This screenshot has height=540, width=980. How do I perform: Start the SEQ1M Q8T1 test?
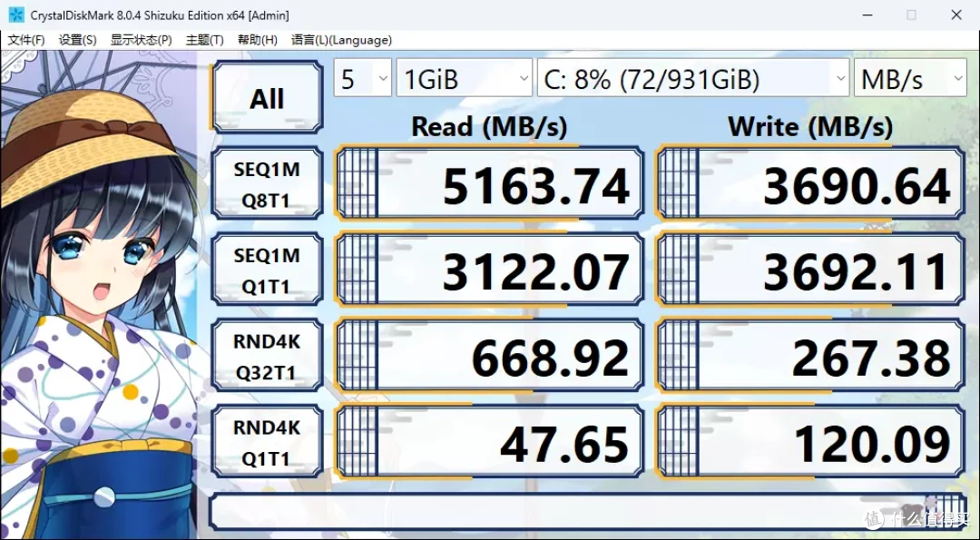click(x=268, y=183)
